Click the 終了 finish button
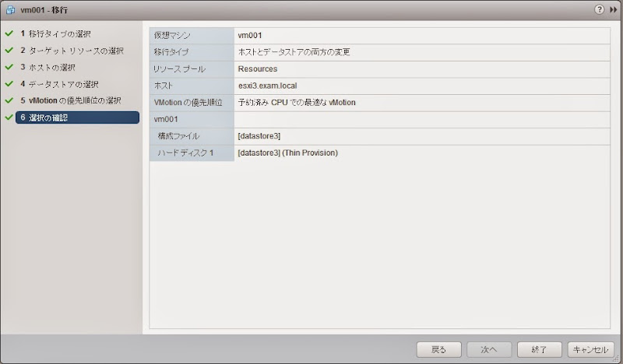623x364 pixels. point(539,350)
